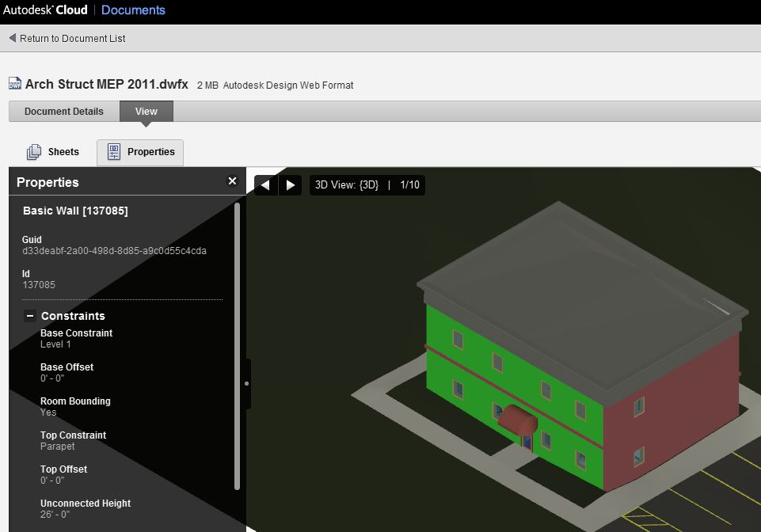Screen dimensions: 761x532
Task: Click the Constraints section heading
Action: tap(73, 316)
